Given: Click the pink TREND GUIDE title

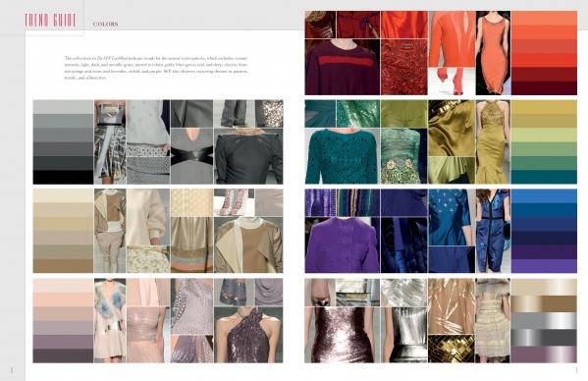Looking at the screenshot, I should point(51,21).
